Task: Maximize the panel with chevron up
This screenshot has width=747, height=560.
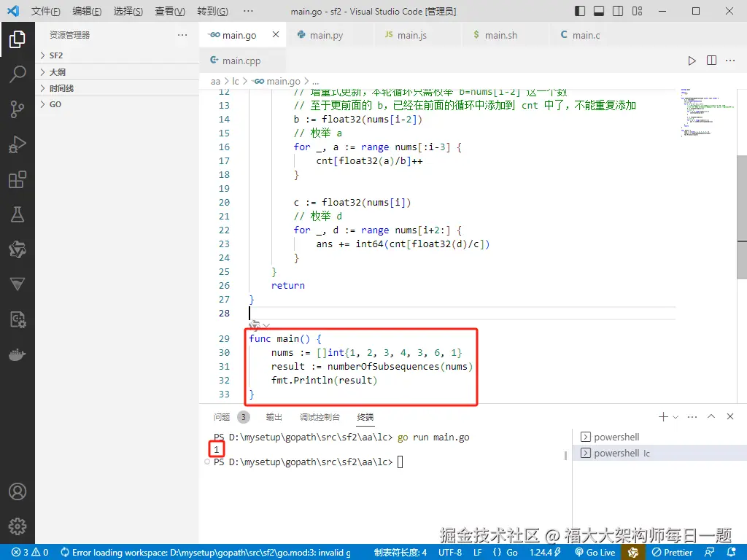Action: 711,416
